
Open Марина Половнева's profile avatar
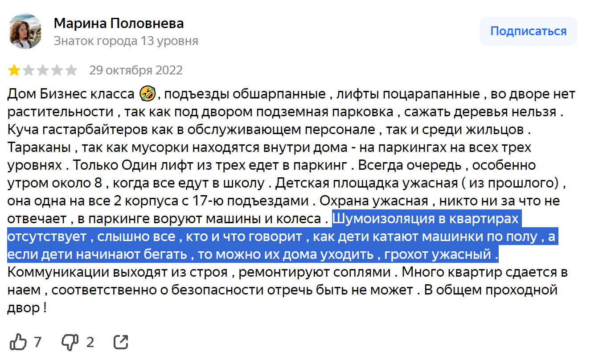point(25,31)
